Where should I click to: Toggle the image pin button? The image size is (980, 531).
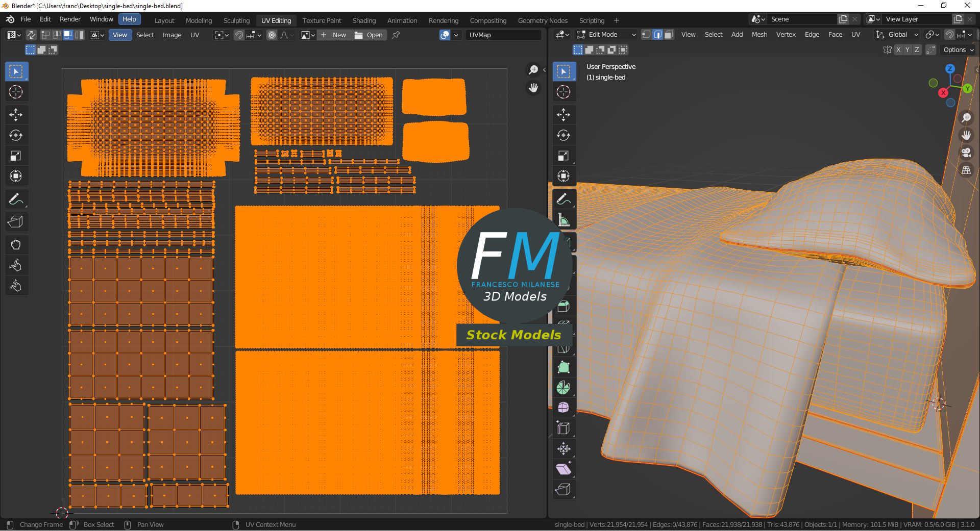pyautogui.click(x=396, y=35)
